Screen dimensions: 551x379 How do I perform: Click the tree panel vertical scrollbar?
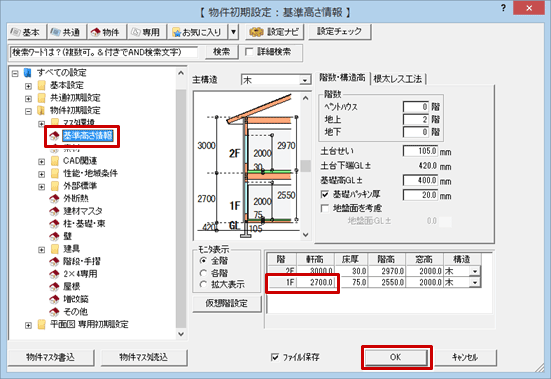[181, 203]
